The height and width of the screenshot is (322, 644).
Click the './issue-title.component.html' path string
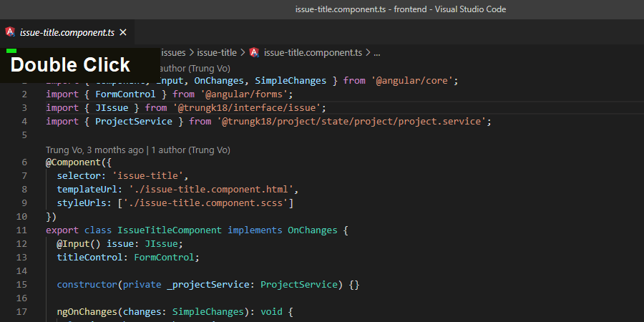pos(211,190)
